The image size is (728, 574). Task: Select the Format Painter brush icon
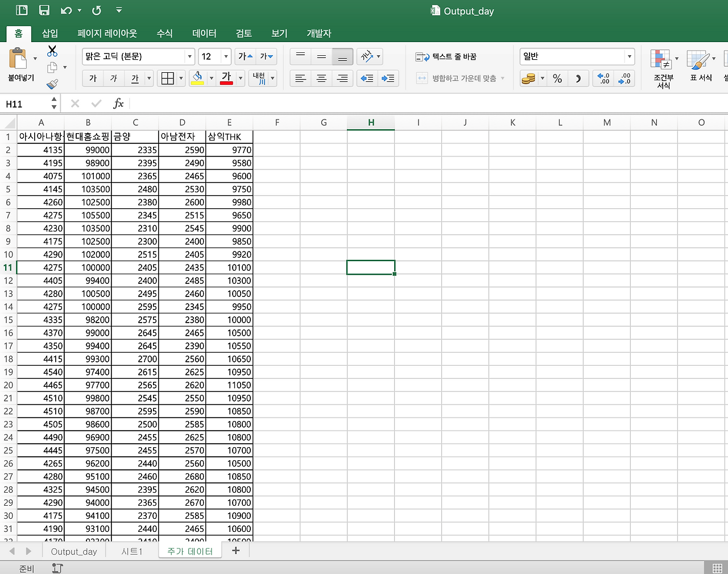click(x=52, y=84)
